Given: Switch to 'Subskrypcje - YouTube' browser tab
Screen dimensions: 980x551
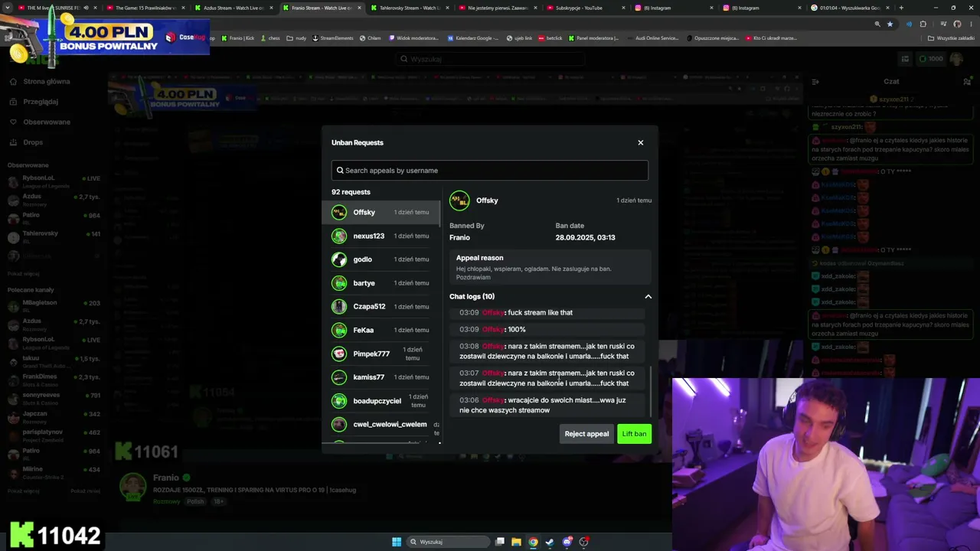Looking at the screenshot, I should click(585, 8).
